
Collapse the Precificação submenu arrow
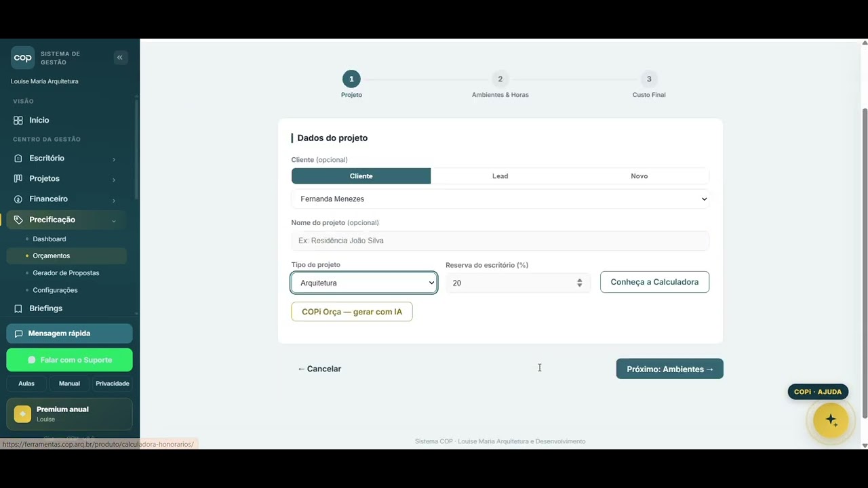(x=114, y=220)
